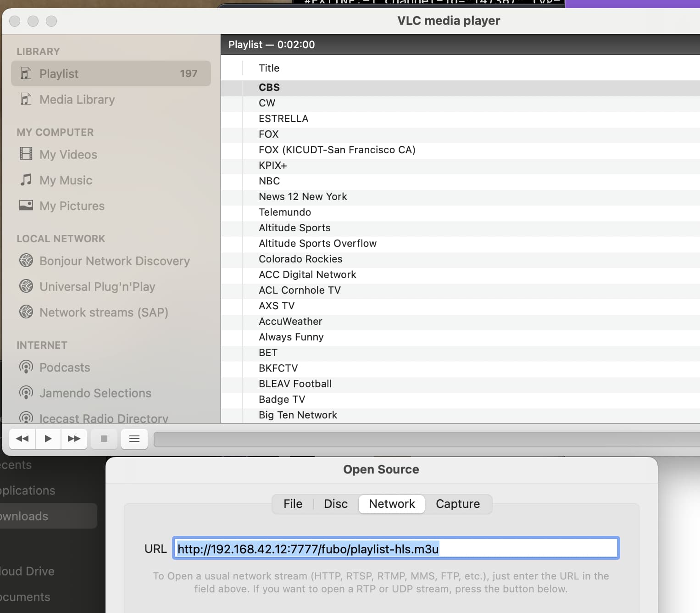The width and height of the screenshot is (700, 613).
Task: Select My Music note icon entry
Action: [x=26, y=180]
